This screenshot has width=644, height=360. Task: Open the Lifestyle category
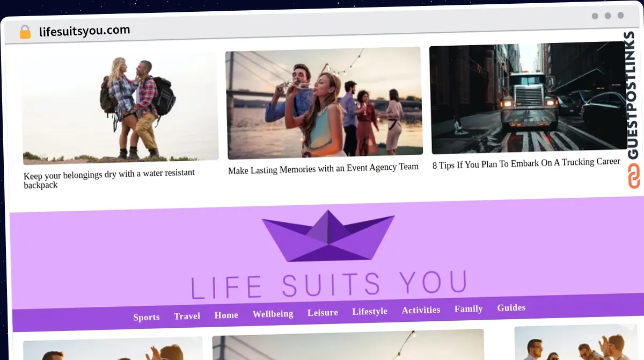[370, 311]
